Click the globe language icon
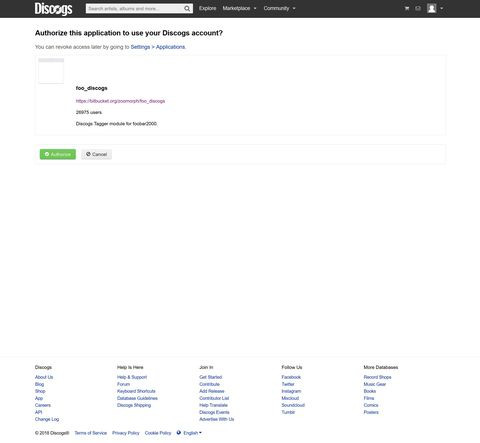This screenshot has height=443, width=480. [x=179, y=433]
